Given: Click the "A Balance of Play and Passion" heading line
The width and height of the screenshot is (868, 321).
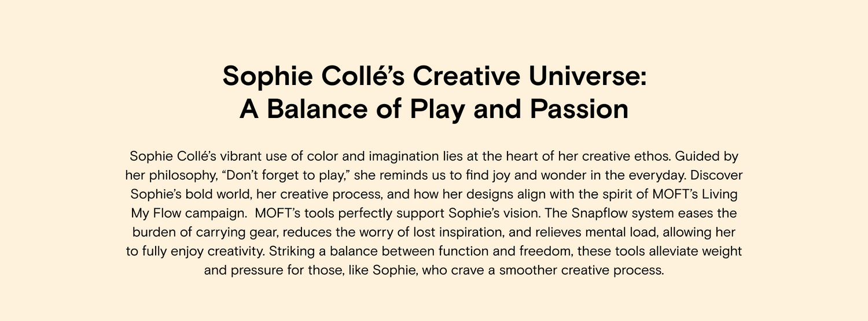Looking at the screenshot, I should [x=434, y=109].
